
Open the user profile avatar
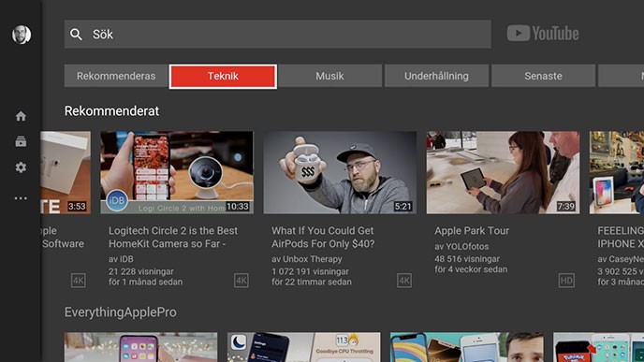pos(22,35)
